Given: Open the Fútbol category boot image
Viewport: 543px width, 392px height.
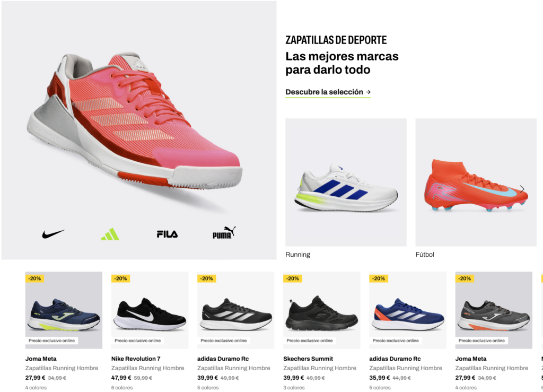Looking at the screenshot, I should click(476, 182).
